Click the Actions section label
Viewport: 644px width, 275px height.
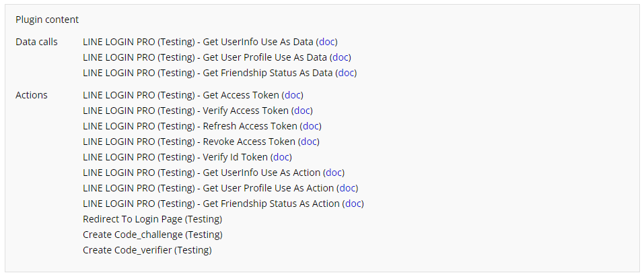pyautogui.click(x=32, y=95)
